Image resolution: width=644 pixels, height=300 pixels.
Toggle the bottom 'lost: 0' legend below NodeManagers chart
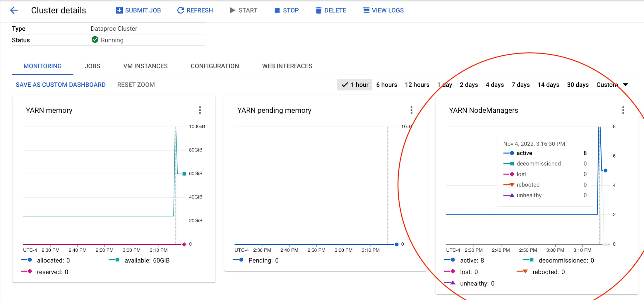(x=461, y=272)
